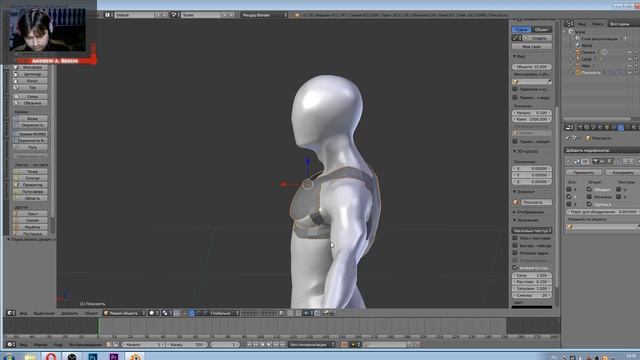Add a Cylinder (Цилиндр) mesh
This screenshot has height=360, width=640.
pos(31,74)
